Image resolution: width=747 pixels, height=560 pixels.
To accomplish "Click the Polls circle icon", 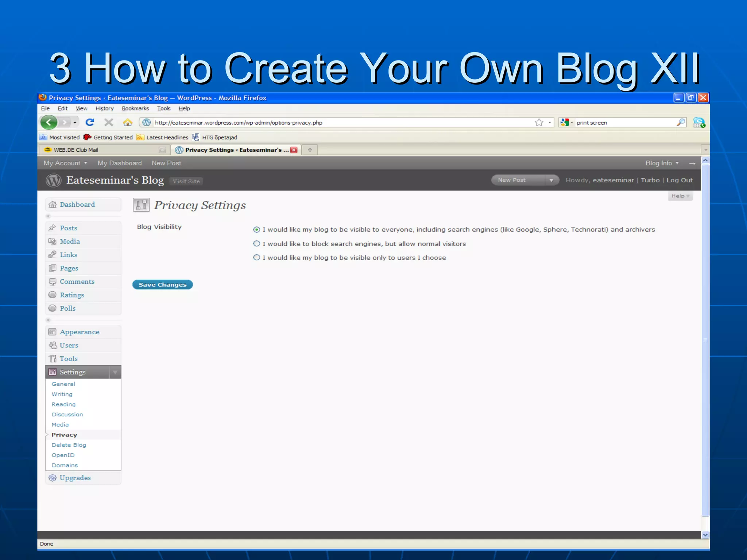I will point(52,308).
